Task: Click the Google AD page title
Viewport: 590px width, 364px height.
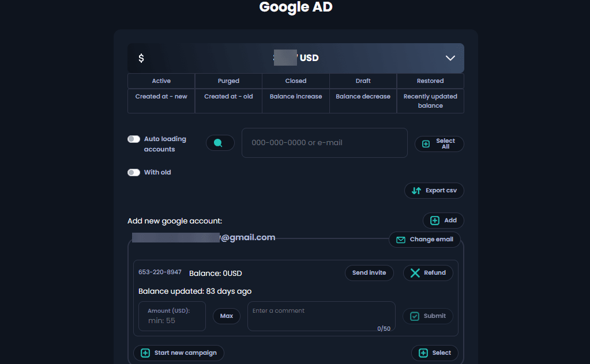Action: (296, 7)
